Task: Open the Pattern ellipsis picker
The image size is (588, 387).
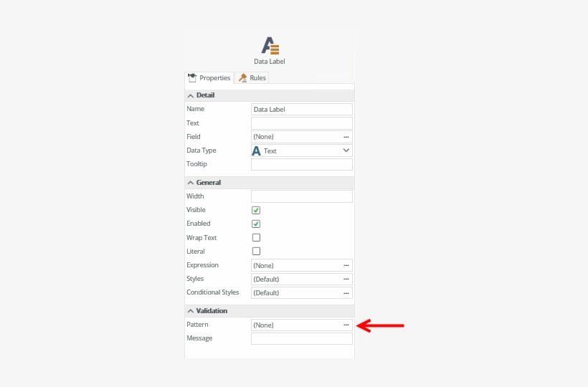Action: [346, 325]
